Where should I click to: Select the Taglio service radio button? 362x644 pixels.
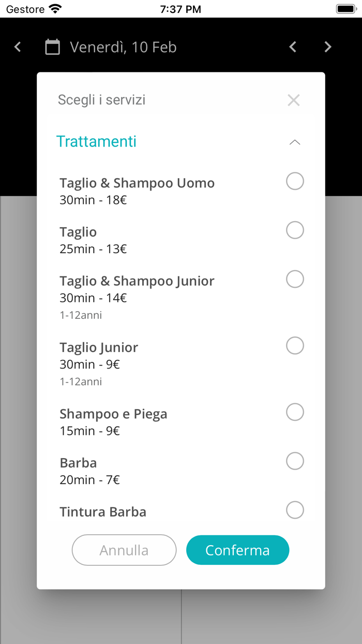(x=295, y=230)
